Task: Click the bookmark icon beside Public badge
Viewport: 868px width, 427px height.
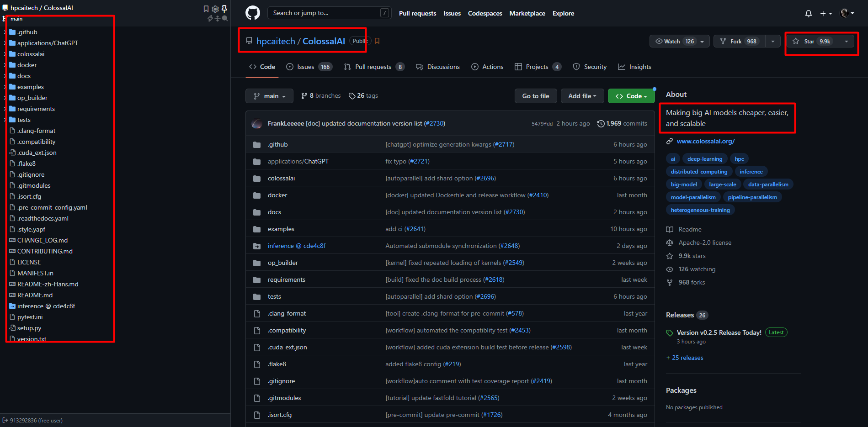Action: 377,41
